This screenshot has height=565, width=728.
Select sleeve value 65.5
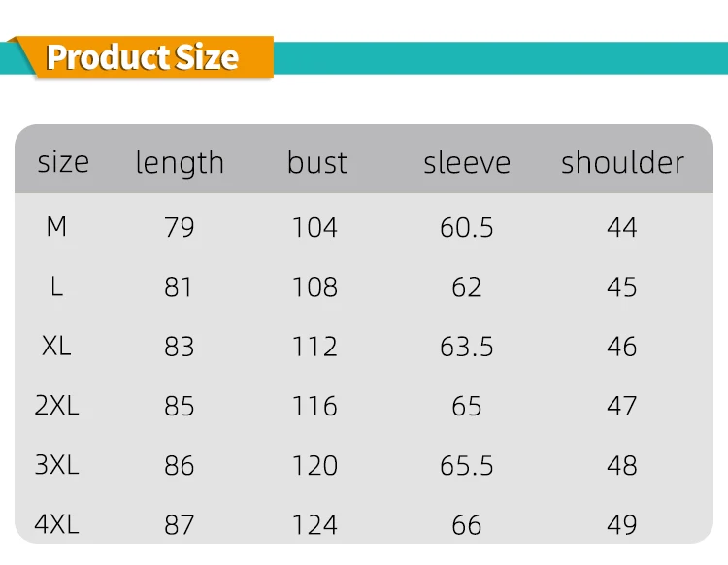coord(467,465)
